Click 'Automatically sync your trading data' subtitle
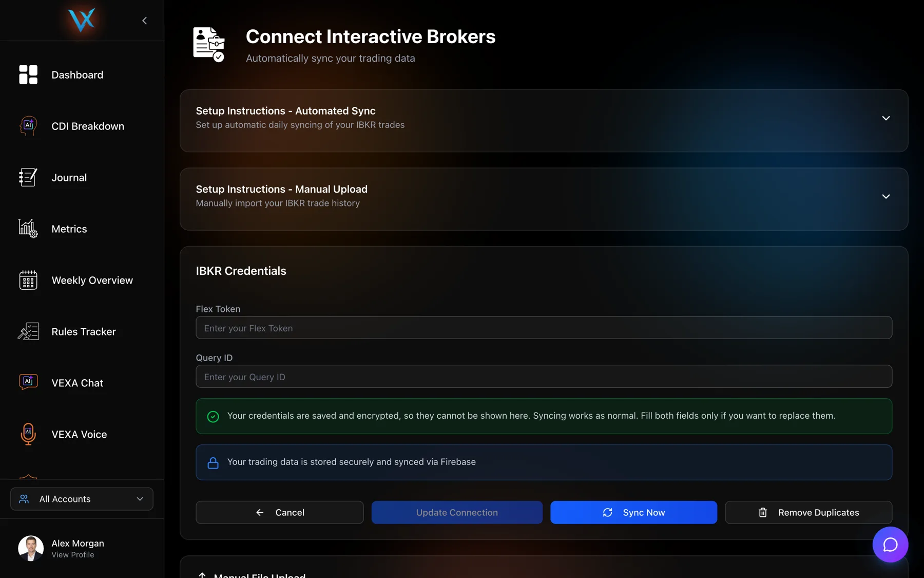The image size is (924, 578). click(x=331, y=58)
